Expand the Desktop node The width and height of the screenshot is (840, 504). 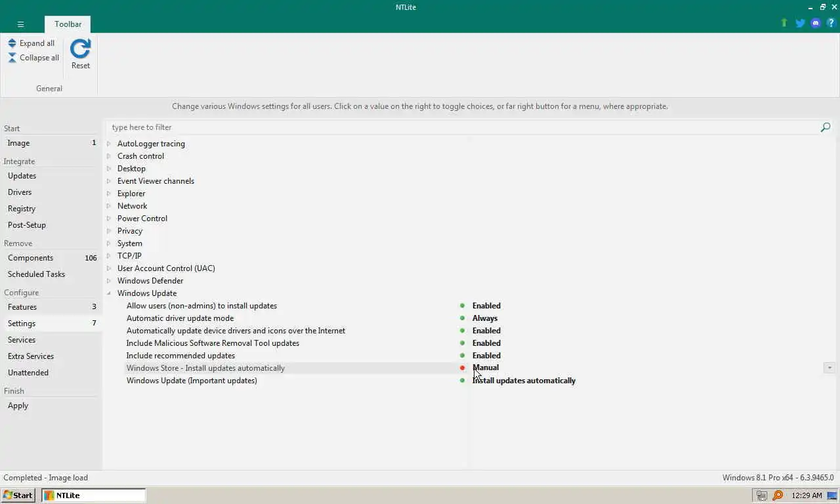[109, 169]
